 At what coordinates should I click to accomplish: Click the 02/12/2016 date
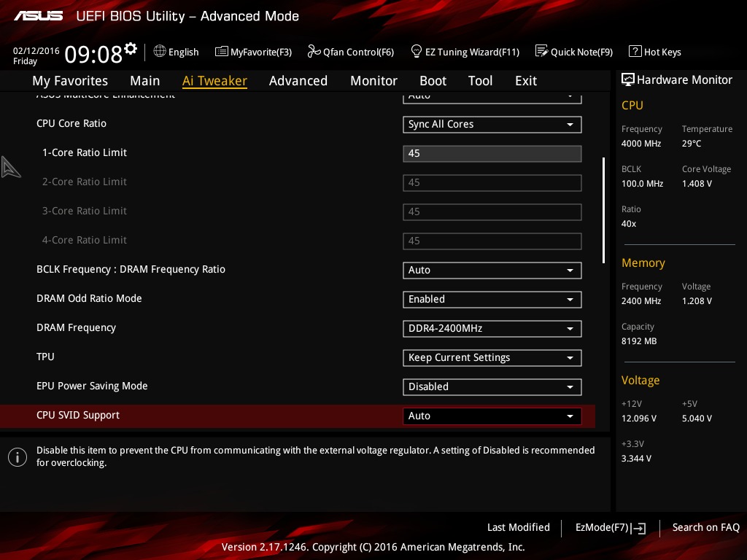(36, 50)
